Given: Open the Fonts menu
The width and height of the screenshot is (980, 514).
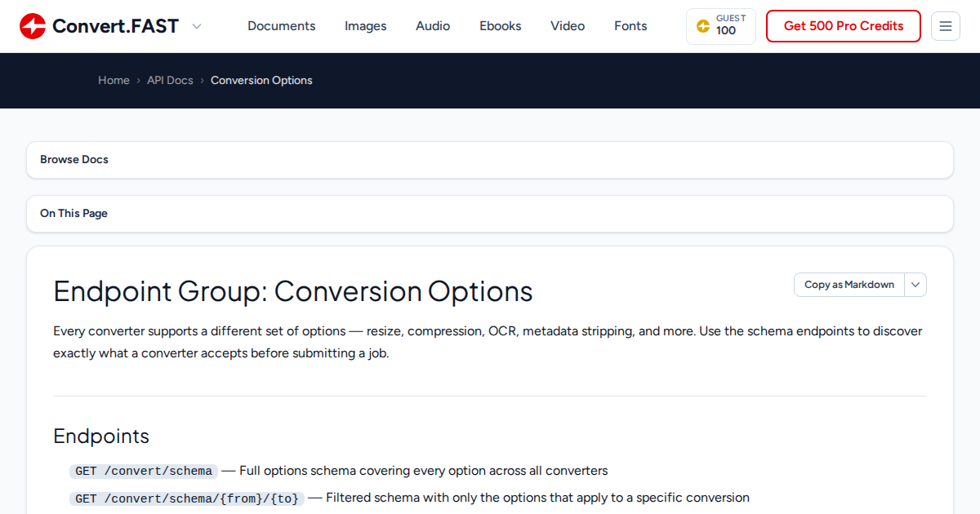Looking at the screenshot, I should point(630,26).
